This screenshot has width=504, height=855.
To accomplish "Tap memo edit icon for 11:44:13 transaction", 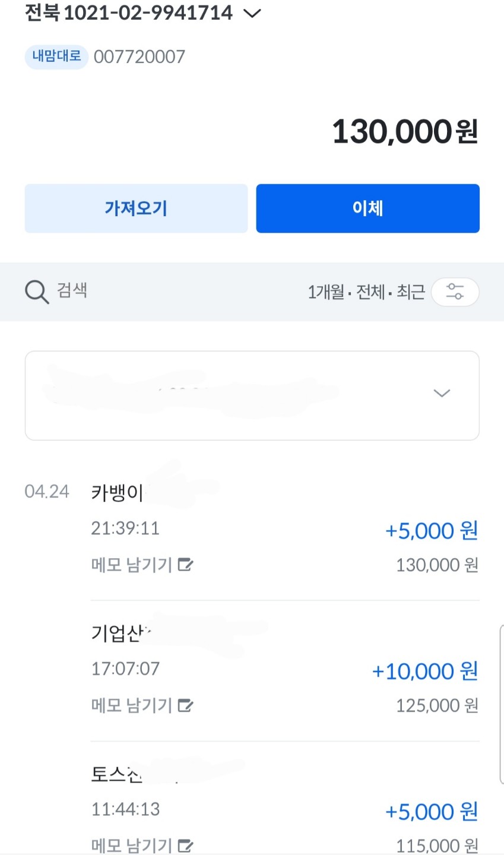I will (185, 845).
